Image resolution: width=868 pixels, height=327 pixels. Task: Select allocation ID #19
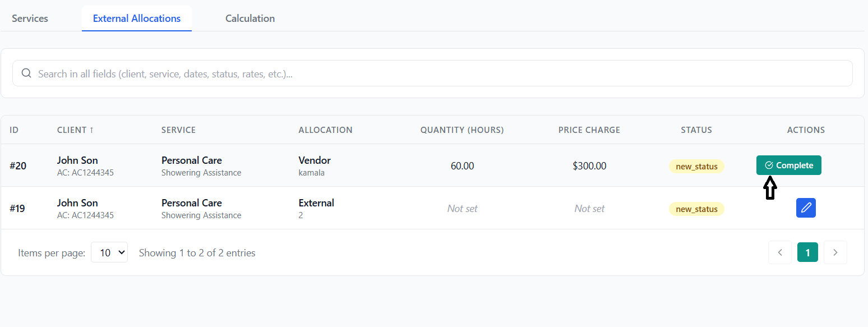click(18, 209)
